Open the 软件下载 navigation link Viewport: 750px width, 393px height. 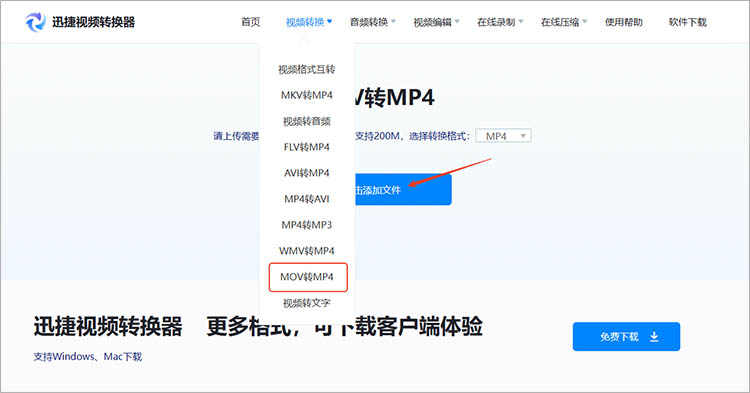687,22
